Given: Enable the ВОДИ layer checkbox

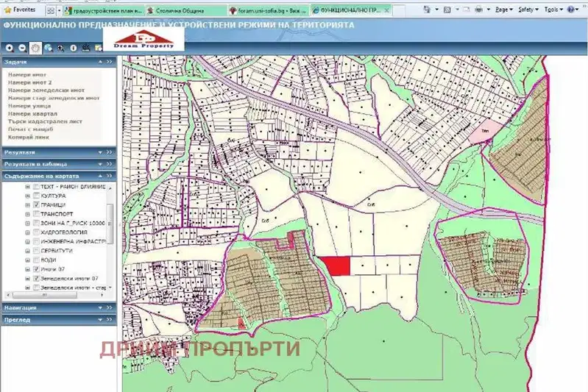Looking at the screenshot, I should tap(36, 260).
